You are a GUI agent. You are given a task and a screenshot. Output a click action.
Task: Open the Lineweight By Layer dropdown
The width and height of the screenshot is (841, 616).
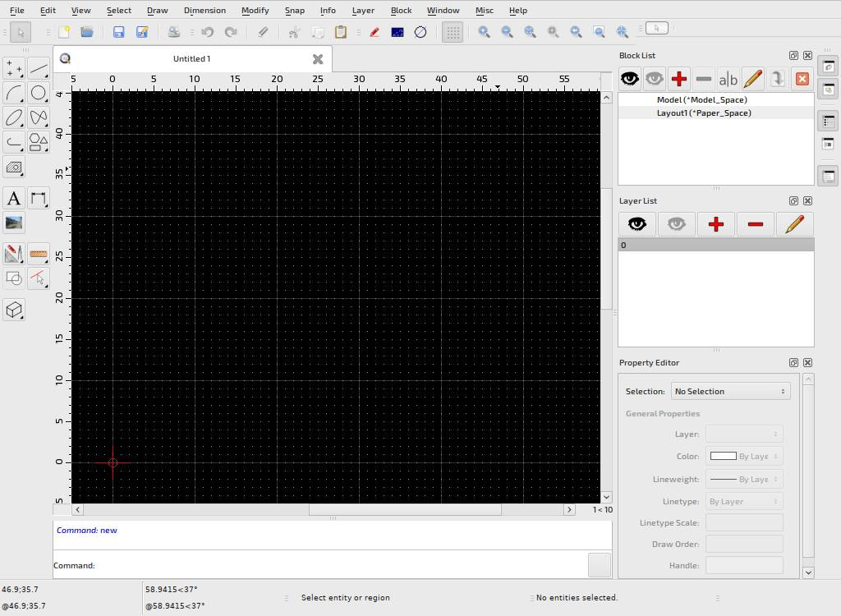[744, 479]
